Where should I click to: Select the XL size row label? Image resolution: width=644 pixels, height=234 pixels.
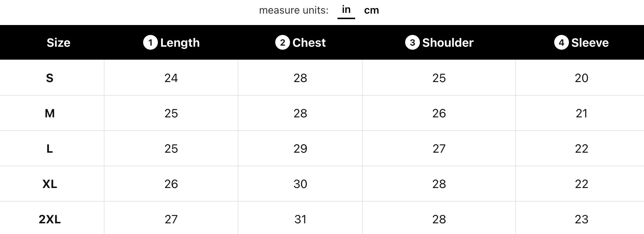(x=50, y=184)
